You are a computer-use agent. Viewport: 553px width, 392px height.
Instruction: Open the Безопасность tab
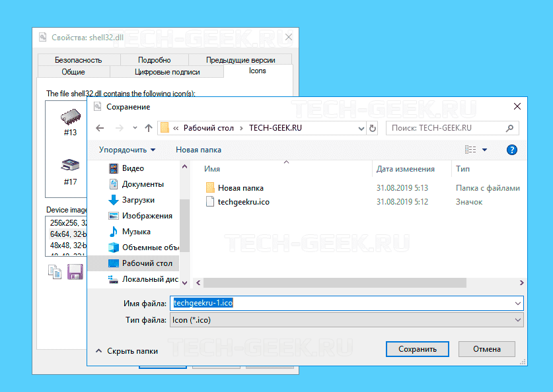[78, 60]
